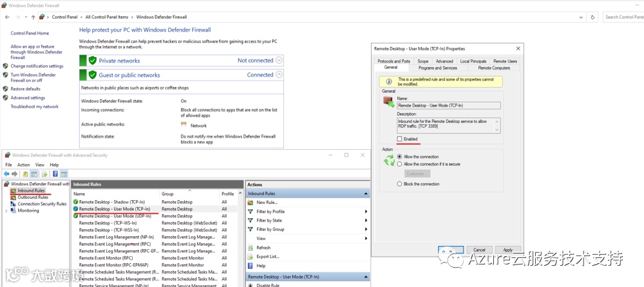This screenshot has width=644, height=287.
Task: Open the Action menu
Action: pos(23,165)
